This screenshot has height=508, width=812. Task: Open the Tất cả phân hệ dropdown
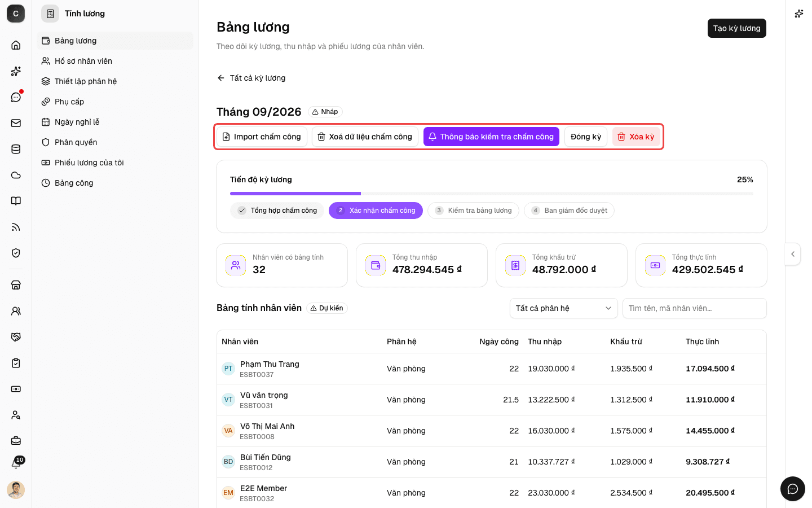coord(564,308)
